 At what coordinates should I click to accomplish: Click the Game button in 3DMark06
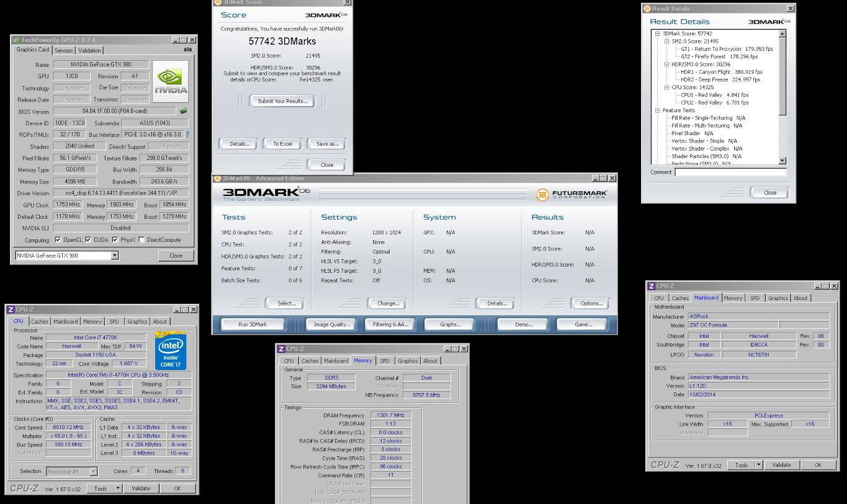click(x=583, y=324)
